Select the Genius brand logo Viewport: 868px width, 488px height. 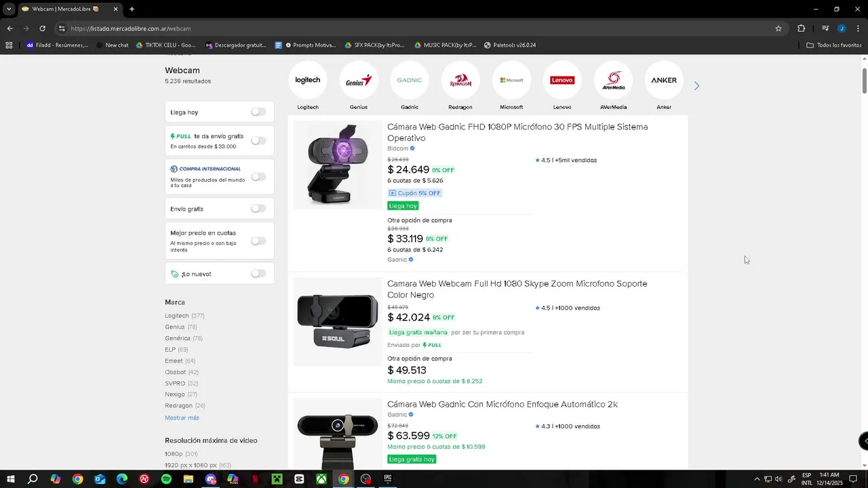359,80
